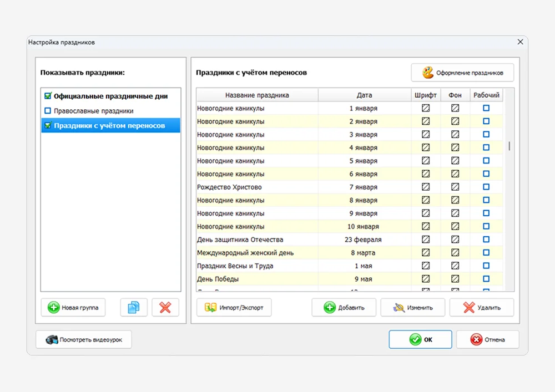
Task: Click the red X delete group icon
Action: point(165,307)
